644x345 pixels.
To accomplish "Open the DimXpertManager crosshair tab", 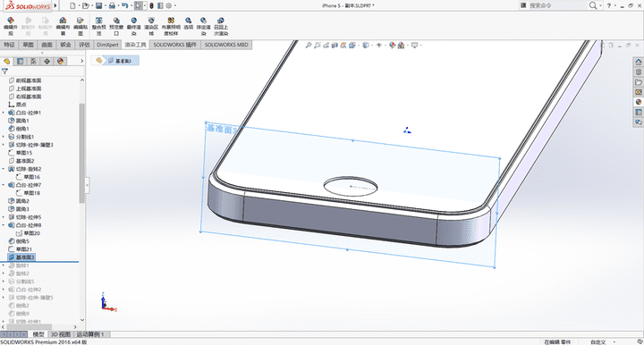I will coord(47,61).
